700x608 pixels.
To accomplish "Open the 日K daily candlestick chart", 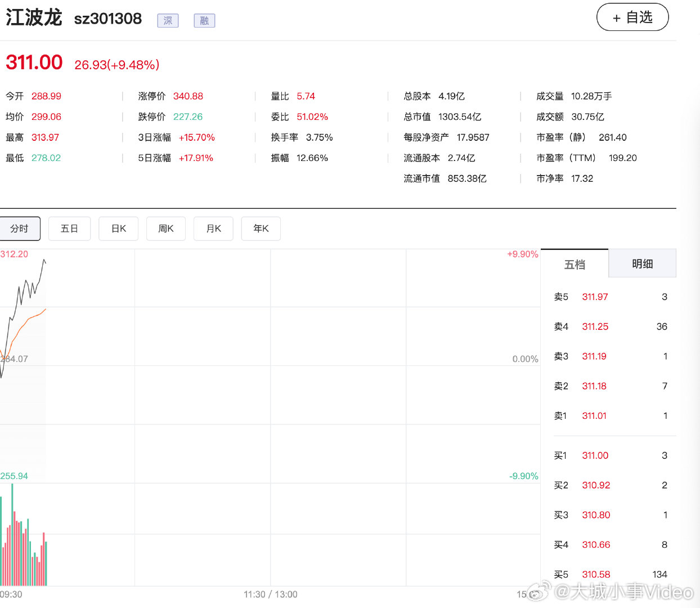I will pos(118,229).
